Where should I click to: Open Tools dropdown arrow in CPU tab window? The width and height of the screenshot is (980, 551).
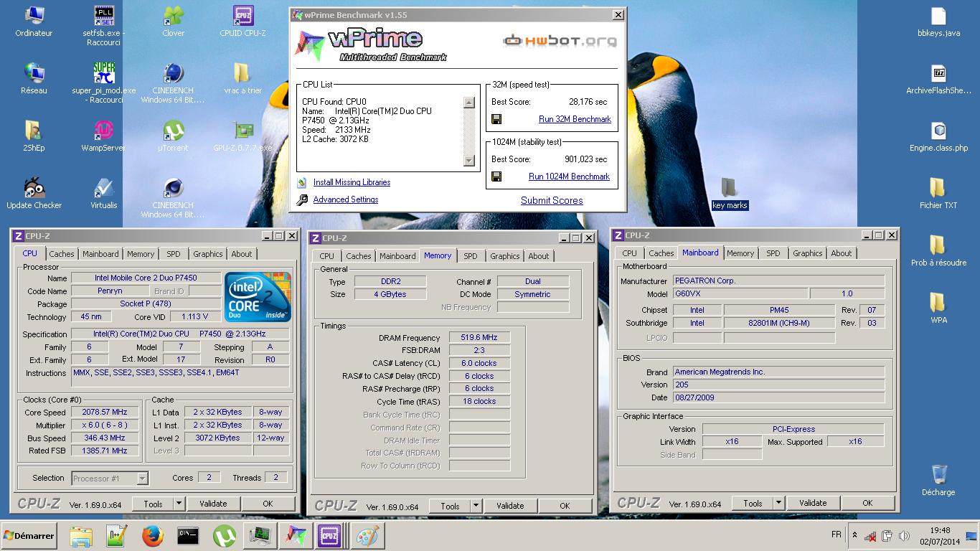(179, 504)
